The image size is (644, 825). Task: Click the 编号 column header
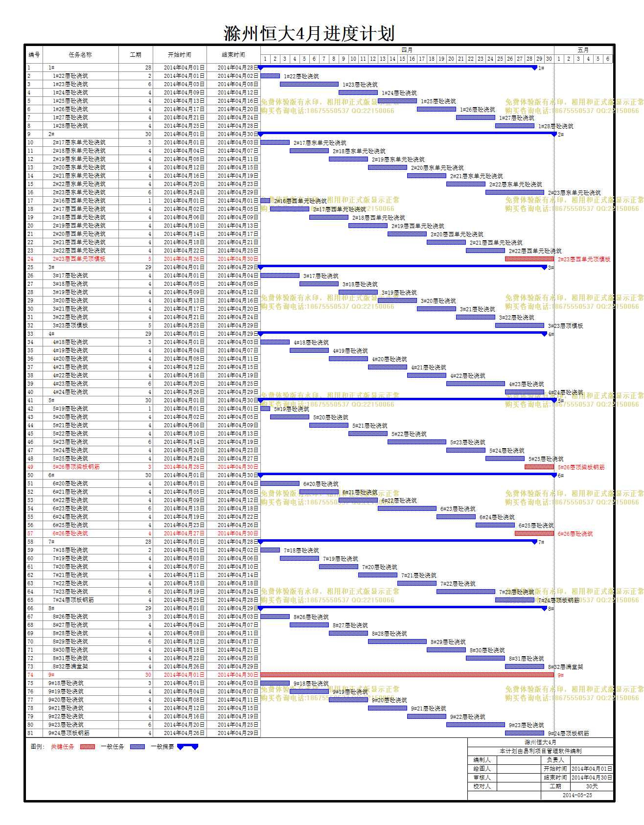point(34,55)
